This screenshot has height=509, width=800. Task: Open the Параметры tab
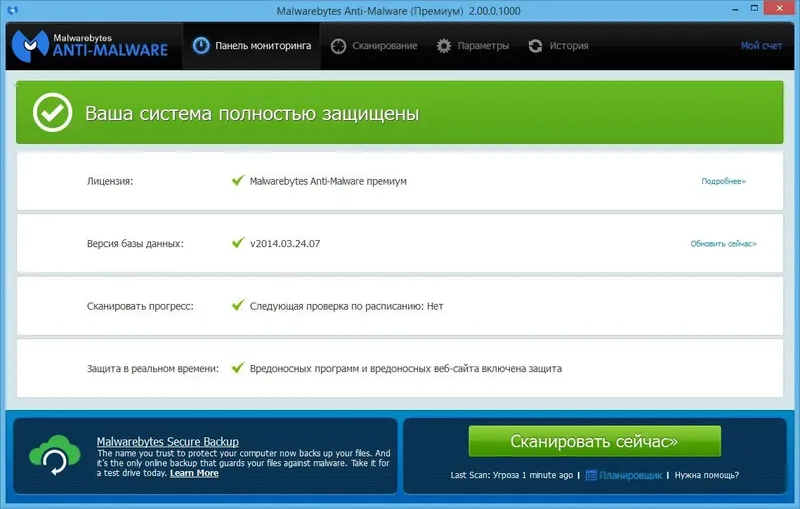[472, 46]
